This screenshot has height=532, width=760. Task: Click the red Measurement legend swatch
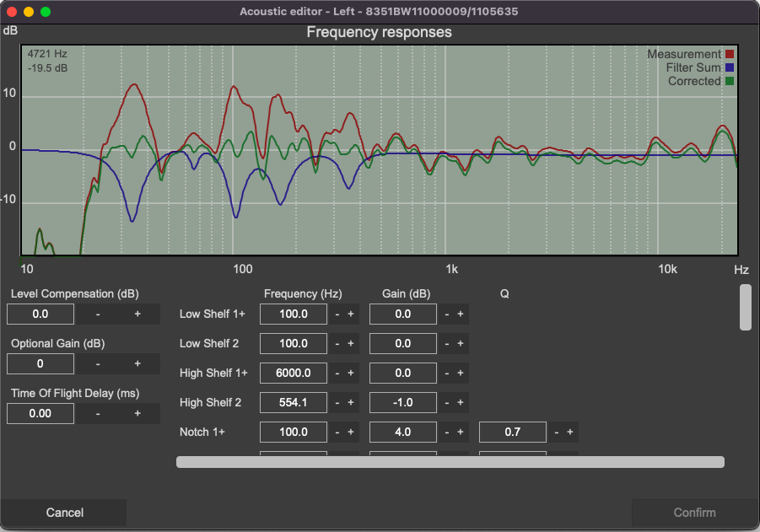730,54
